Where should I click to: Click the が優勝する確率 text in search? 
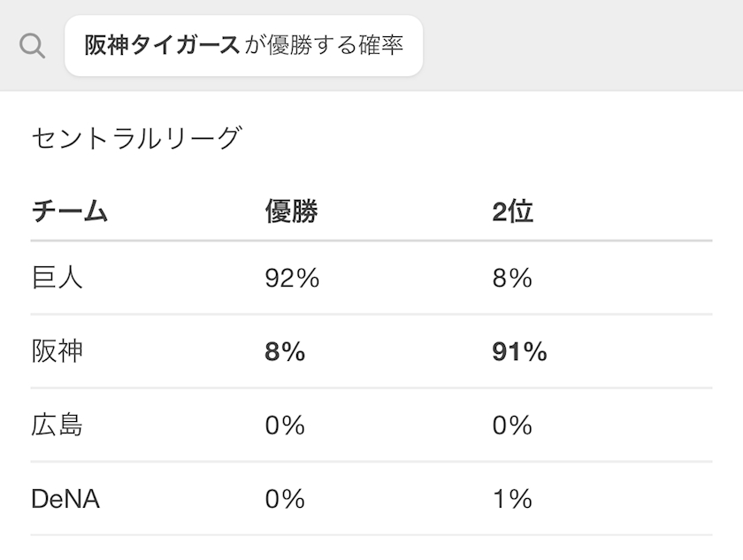[324, 45]
